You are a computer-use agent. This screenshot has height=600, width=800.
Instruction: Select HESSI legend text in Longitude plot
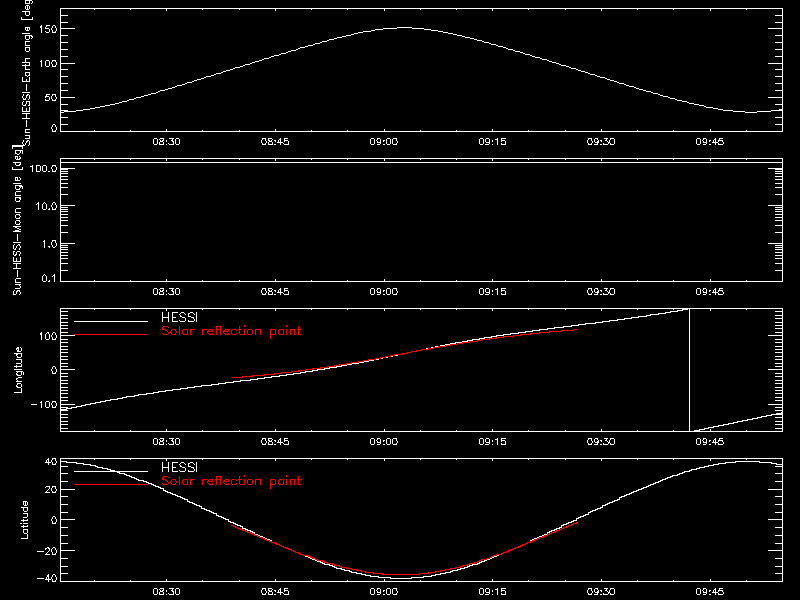[179, 317]
